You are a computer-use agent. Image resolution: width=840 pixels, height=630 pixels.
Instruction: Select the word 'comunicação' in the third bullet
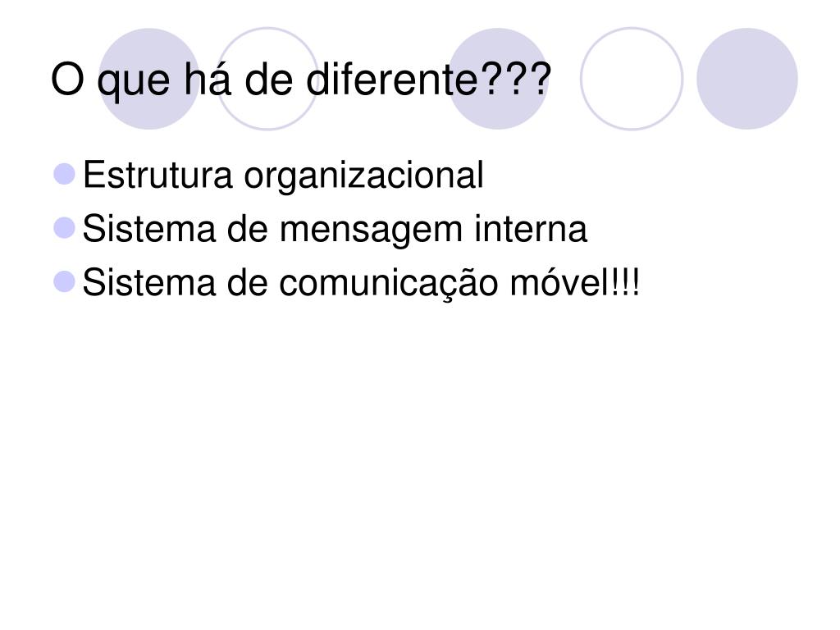(389, 283)
